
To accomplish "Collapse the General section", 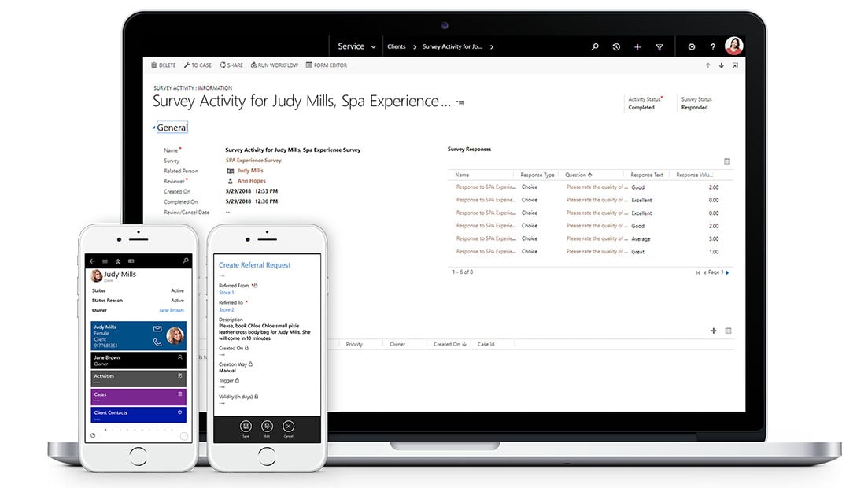I will pos(154,128).
